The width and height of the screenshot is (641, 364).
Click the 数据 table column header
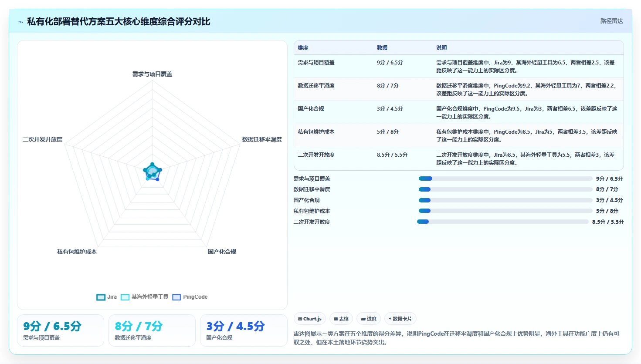click(382, 48)
